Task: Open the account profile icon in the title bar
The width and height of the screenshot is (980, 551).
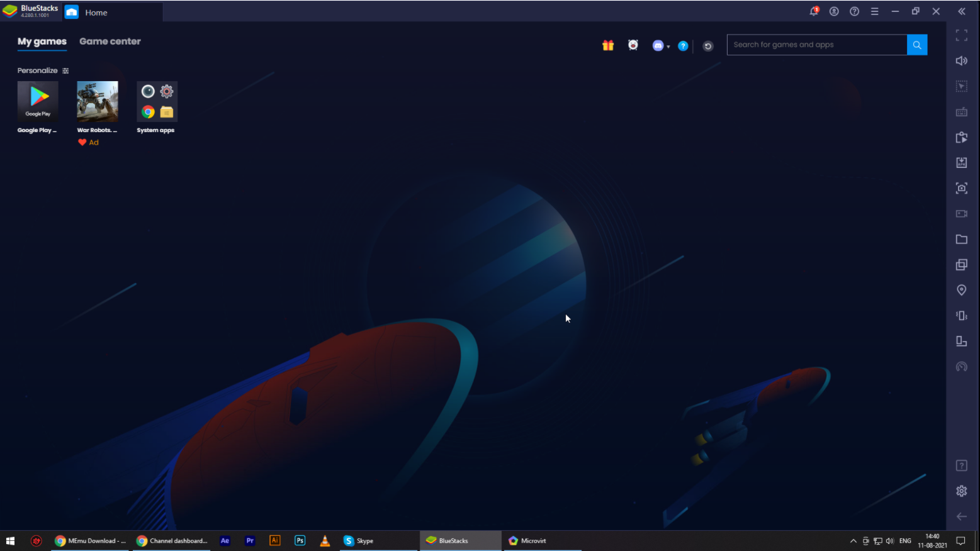Action: [834, 11]
